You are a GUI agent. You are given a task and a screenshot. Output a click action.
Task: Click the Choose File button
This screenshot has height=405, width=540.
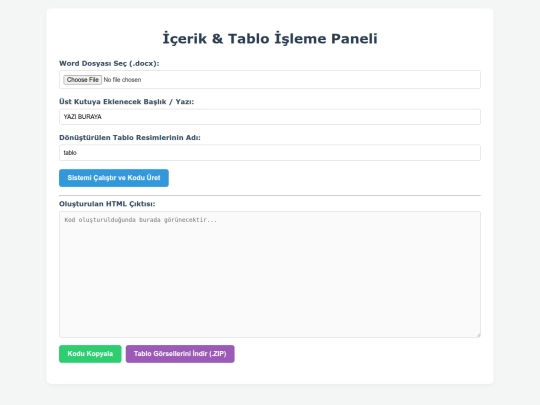coord(83,80)
